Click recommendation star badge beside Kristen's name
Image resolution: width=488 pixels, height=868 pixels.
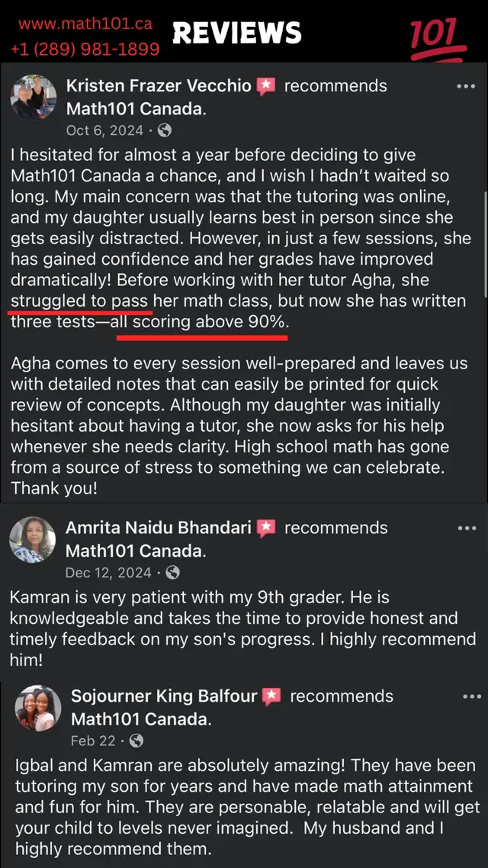pyautogui.click(x=266, y=86)
